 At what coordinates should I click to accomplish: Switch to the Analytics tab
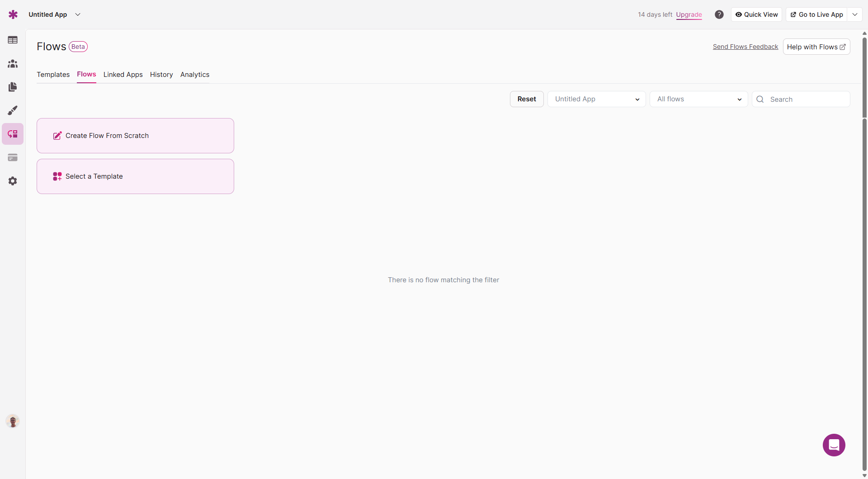(x=194, y=75)
